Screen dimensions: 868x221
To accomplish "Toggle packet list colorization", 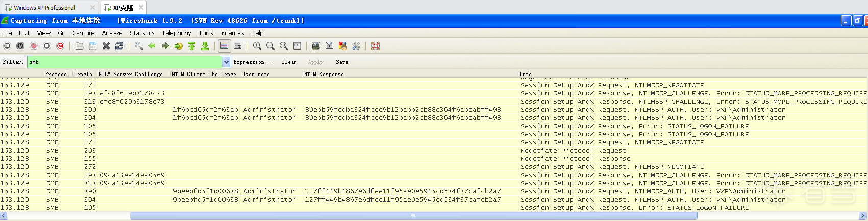I will pos(225,46).
